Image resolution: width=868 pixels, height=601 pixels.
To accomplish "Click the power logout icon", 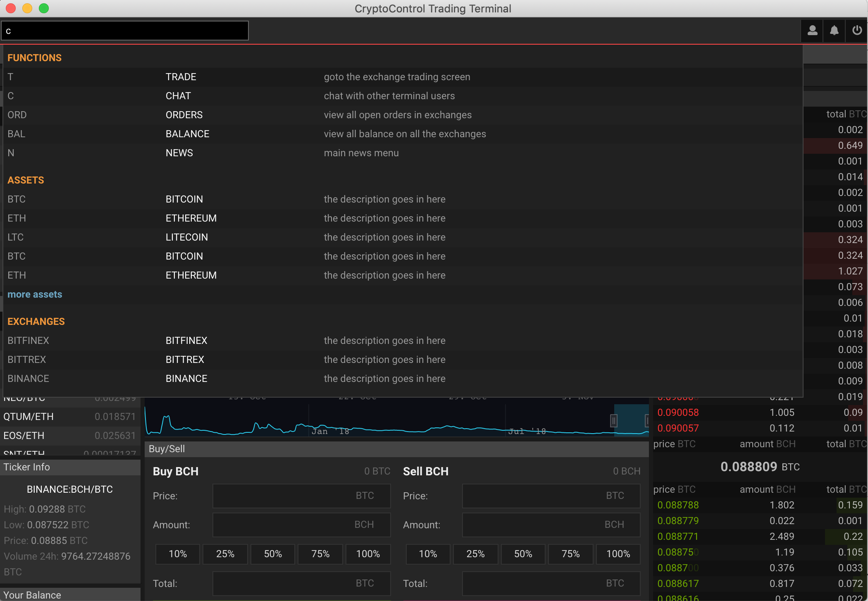I will click(x=857, y=31).
